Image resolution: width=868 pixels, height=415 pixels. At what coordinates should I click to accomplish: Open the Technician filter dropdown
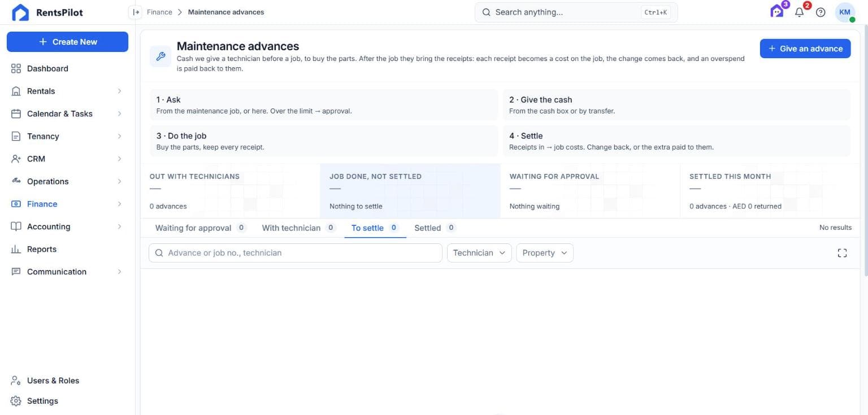(479, 253)
